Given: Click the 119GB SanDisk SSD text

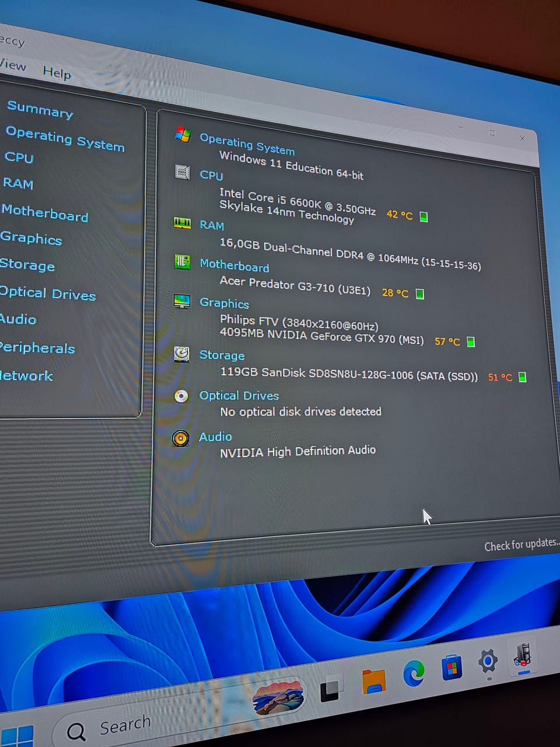Looking at the screenshot, I should 349,373.
